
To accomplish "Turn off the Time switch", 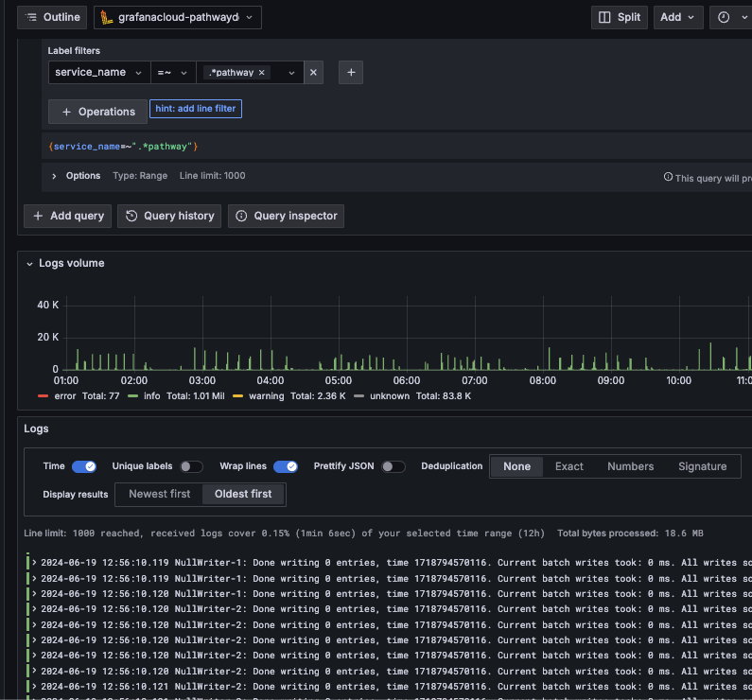I will click(84, 466).
